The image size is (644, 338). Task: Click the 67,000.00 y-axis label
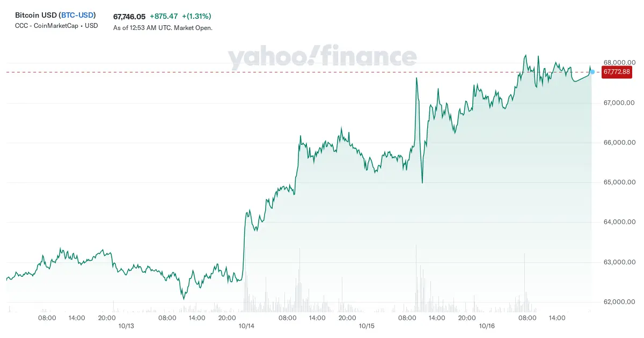(620, 103)
